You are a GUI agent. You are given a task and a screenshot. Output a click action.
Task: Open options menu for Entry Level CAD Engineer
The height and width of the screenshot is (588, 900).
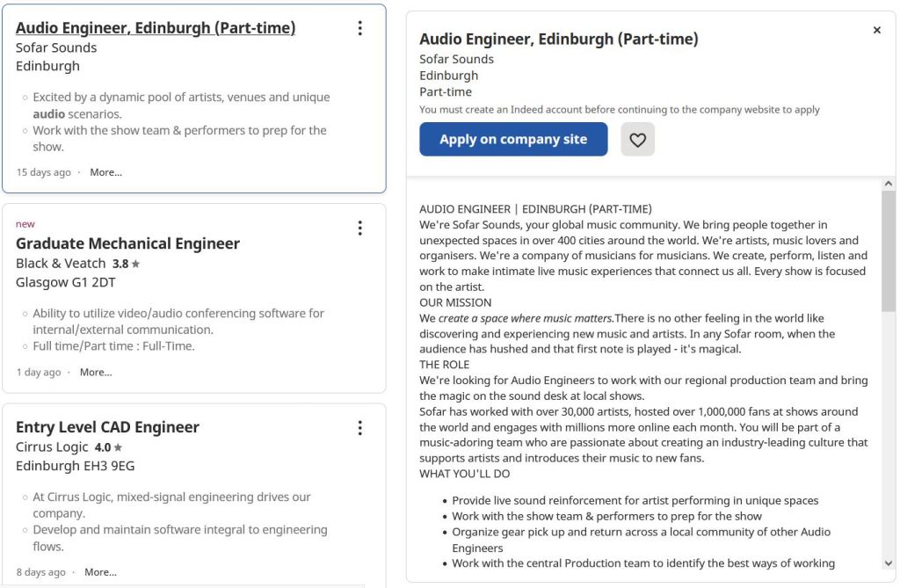359,428
